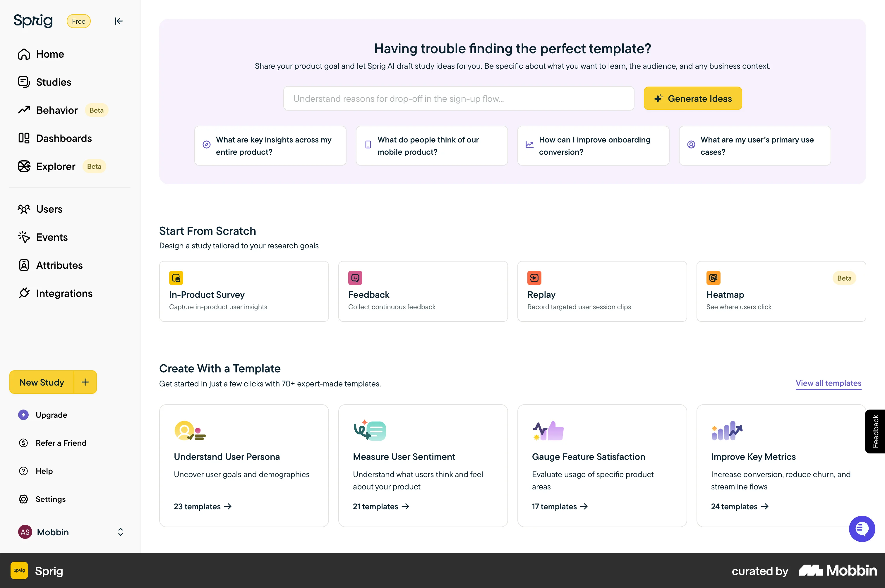885x588 pixels.
Task: Click the Settings gear icon
Action: (24, 499)
